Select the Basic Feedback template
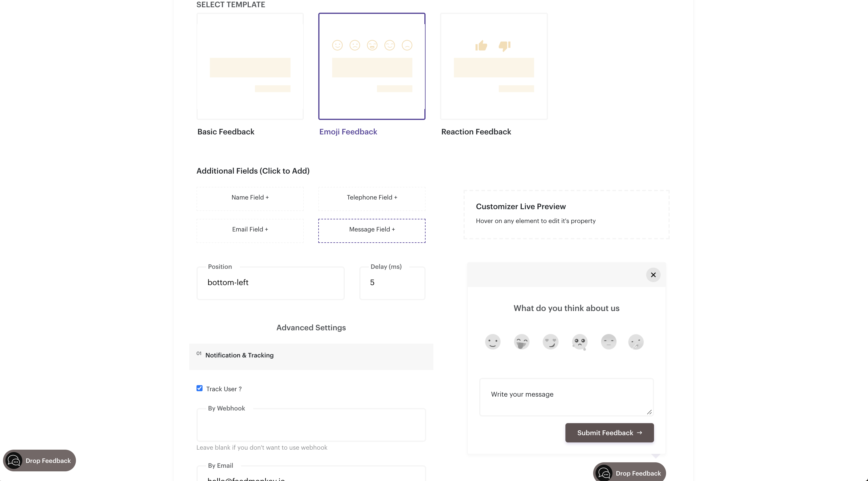The height and width of the screenshot is (481, 868). pyautogui.click(x=250, y=66)
